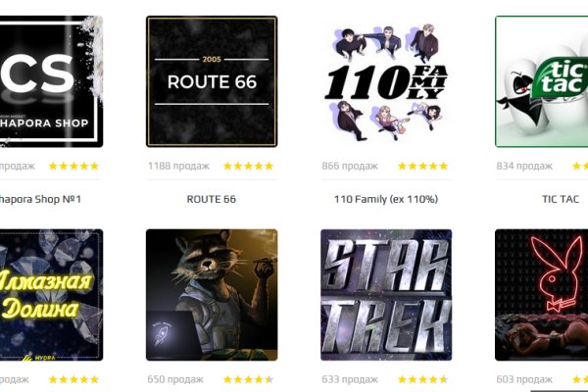Click the star rating under 110 Family
Viewport: 588px width, 392px height.
coord(423,166)
